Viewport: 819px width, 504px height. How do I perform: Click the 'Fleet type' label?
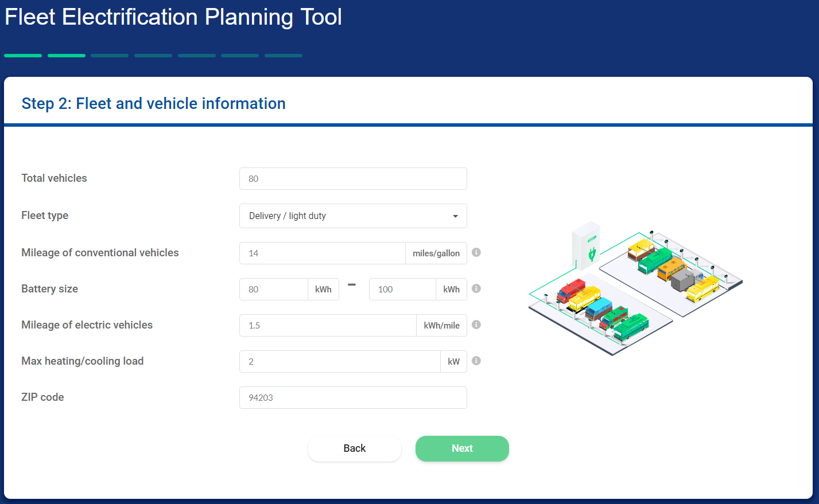click(x=45, y=215)
